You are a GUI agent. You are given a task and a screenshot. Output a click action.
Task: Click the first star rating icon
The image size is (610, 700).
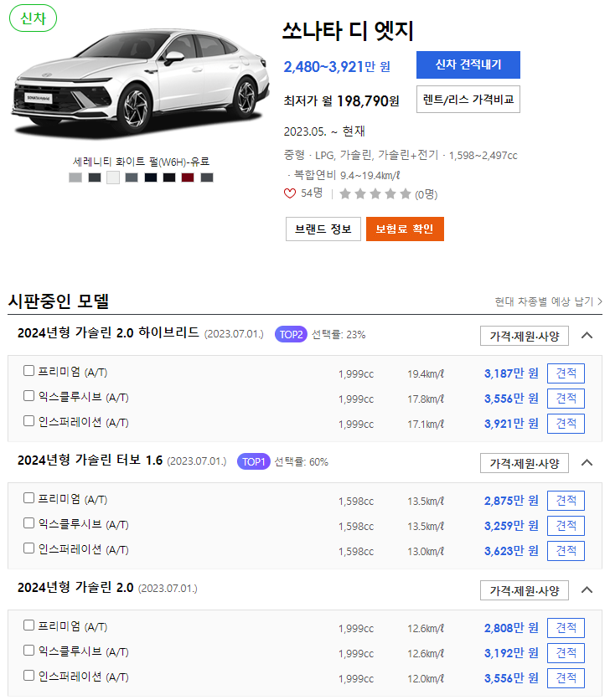click(x=345, y=193)
